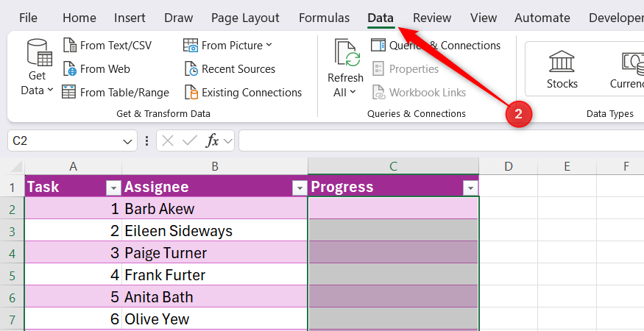This screenshot has height=331, width=644.
Task: Select column D header
Action: (x=509, y=166)
